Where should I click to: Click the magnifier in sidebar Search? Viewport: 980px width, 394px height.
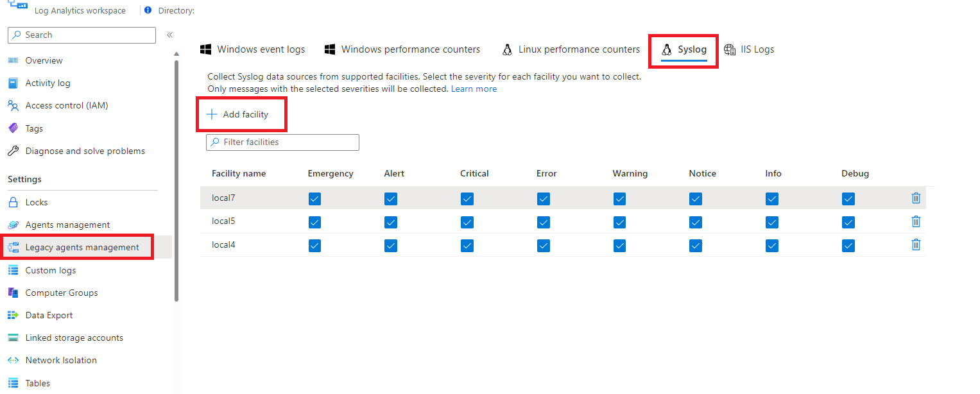[x=17, y=35]
